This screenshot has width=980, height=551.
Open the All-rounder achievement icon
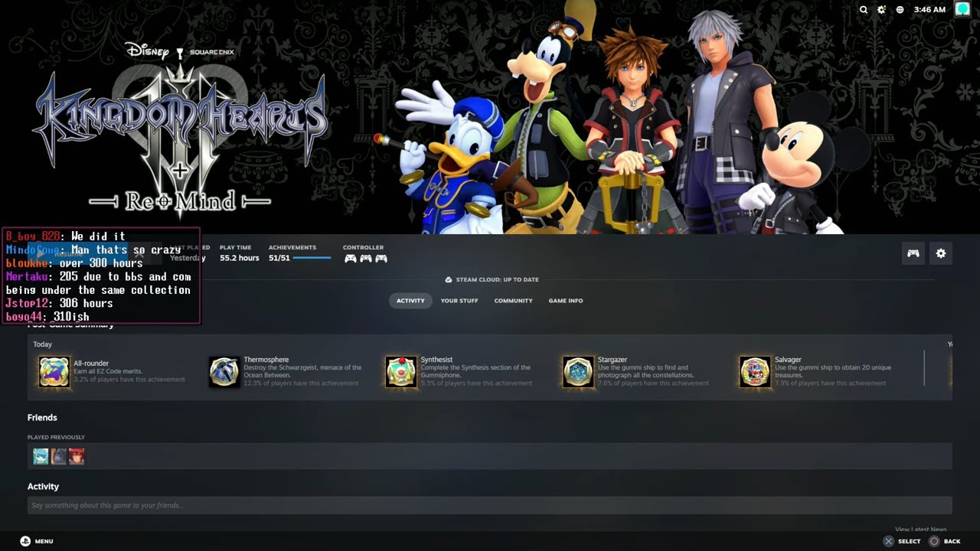click(54, 372)
